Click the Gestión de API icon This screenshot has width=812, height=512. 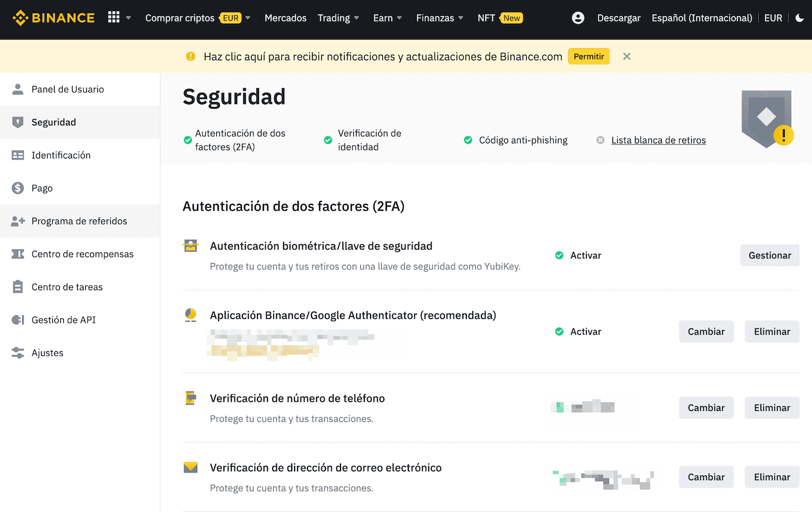(x=18, y=320)
